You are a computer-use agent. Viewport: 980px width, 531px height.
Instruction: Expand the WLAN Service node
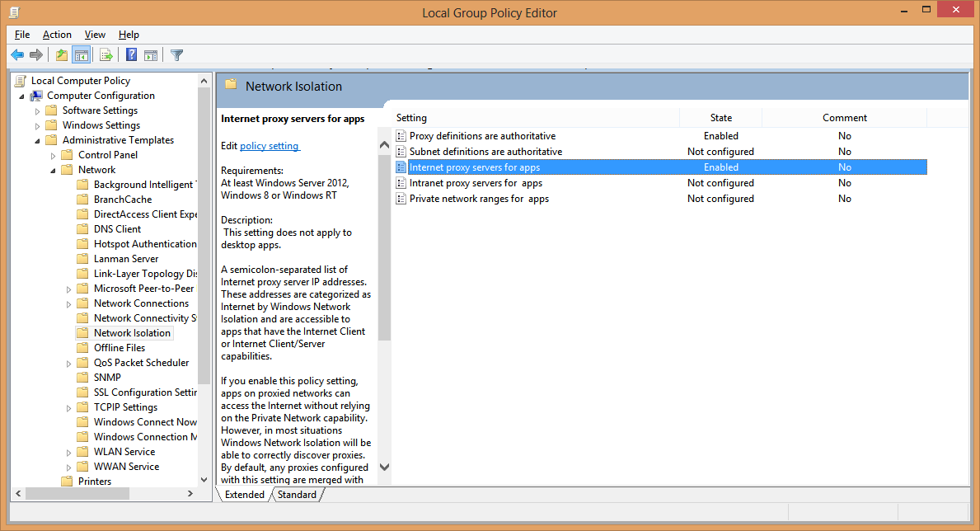pyautogui.click(x=68, y=452)
